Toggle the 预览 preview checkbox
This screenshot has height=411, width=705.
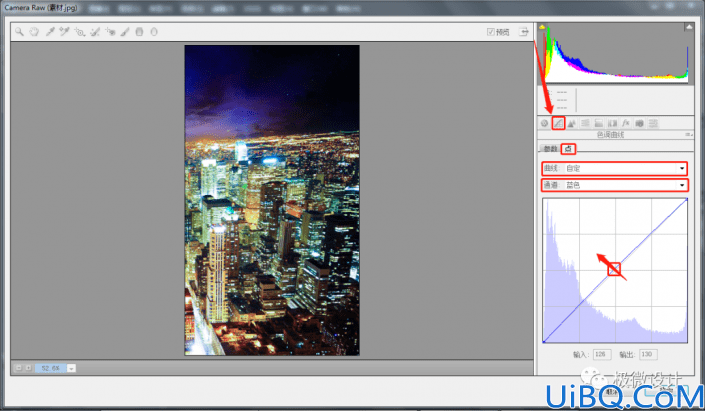(491, 31)
